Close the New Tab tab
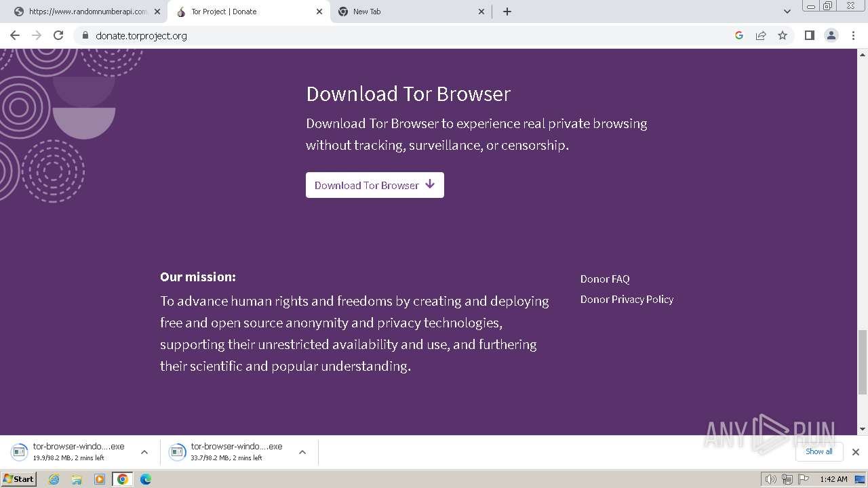The height and width of the screenshot is (488, 868). pyautogui.click(x=481, y=12)
